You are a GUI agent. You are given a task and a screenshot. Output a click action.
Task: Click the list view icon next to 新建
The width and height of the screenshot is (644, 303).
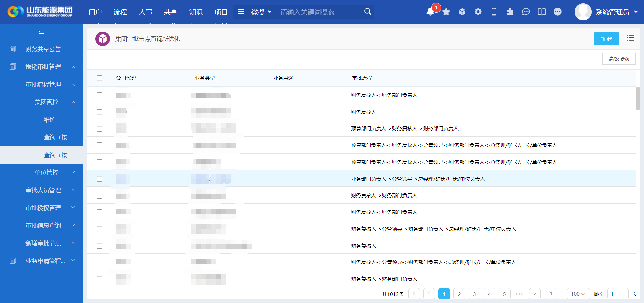tap(631, 38)
